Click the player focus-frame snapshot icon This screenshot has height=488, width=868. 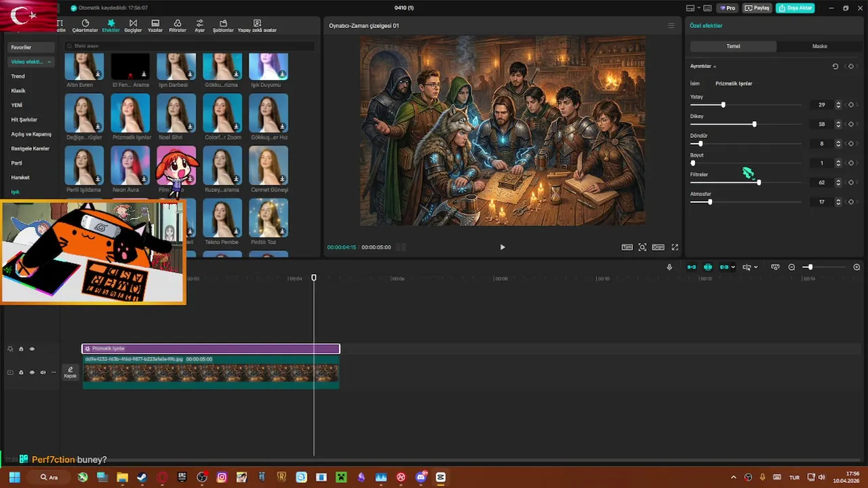tap(642, 247)
